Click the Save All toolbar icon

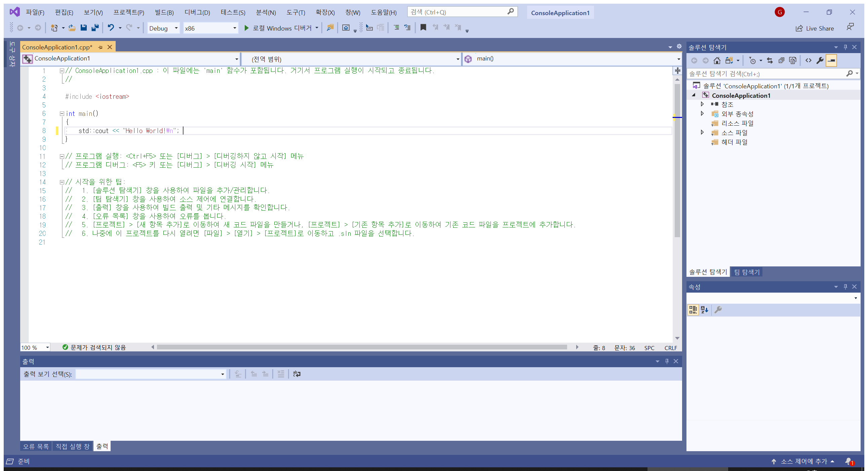coord(95,28)
